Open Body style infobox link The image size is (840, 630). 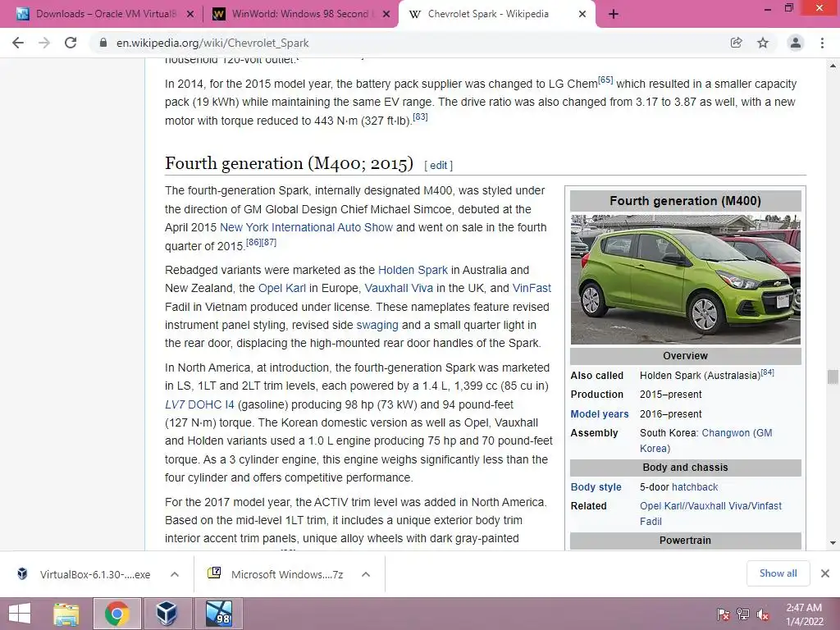click(x=596, y=487)
